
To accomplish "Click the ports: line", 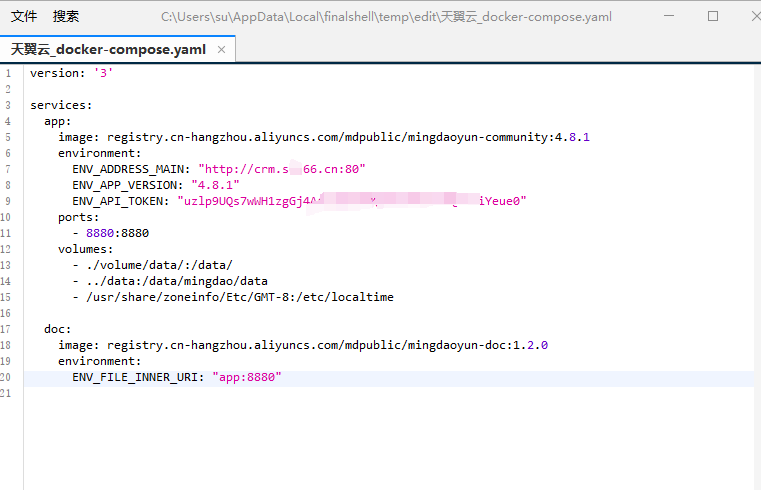I will pos(79,217).
